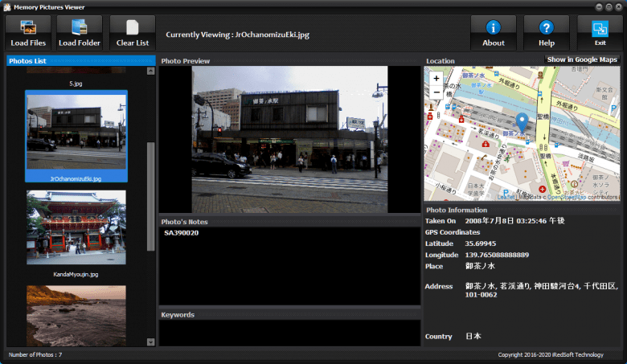Screen dimensions: 627x364
Task: Click the photo list scroll up arrow
Action: point(151,71)
